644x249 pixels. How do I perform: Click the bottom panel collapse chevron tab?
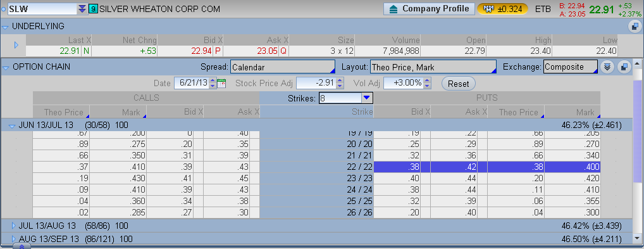click(x=22, y=246)
